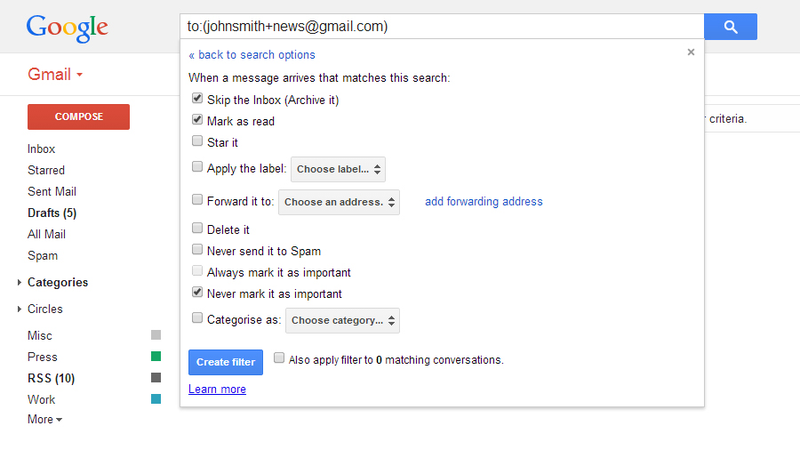The width and height of the screenshot is (800, 450).
Task: Go to the Inbox folder
Action: (x=41, y=149)
